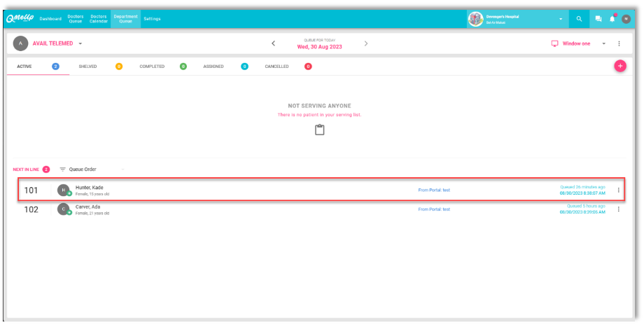Go to next day with right chevron
Image resolution: width=644 pixels, height=325 pixels.
point(365,43)
